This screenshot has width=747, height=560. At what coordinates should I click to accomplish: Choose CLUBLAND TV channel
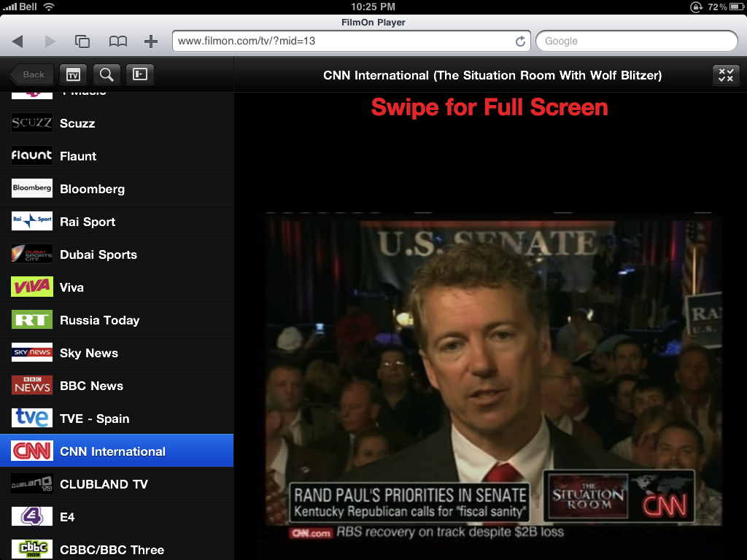coord(117,484)
